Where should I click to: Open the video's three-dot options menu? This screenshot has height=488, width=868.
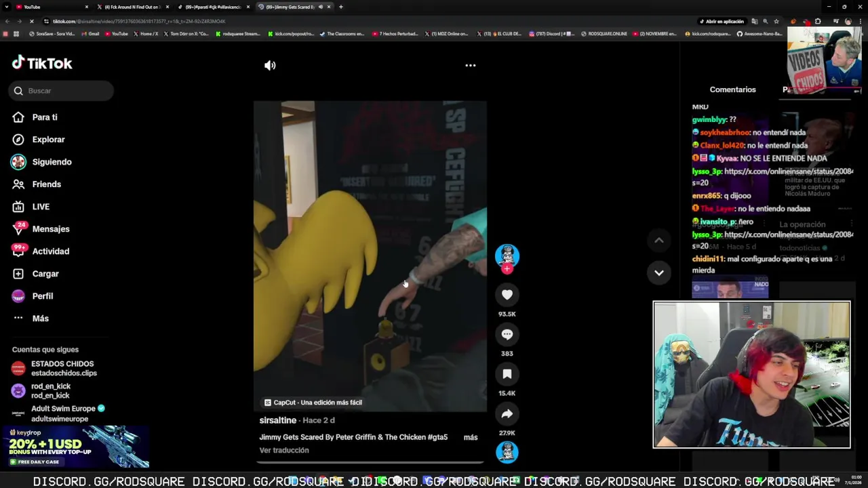[x=471, y=66]
